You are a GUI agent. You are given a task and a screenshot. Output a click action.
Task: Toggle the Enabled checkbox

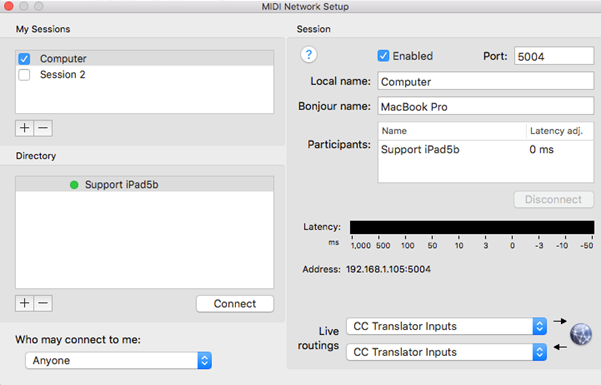pyautogui.click(x=383, y=56)
